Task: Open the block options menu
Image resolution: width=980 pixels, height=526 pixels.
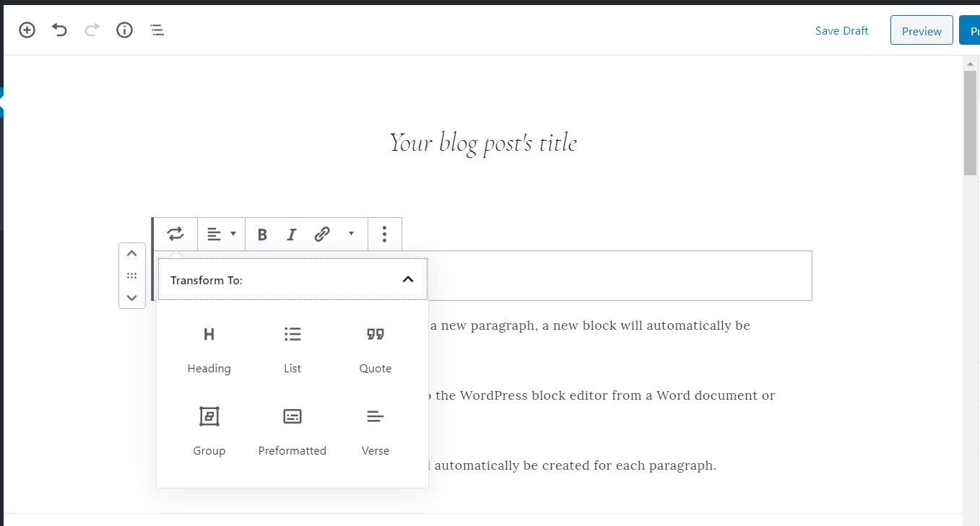Action: (x=384, y=234)
